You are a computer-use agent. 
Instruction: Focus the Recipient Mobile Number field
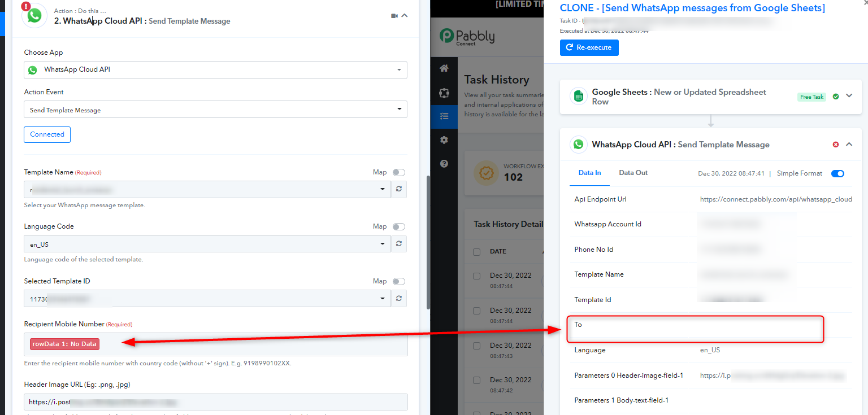[215, 344]
